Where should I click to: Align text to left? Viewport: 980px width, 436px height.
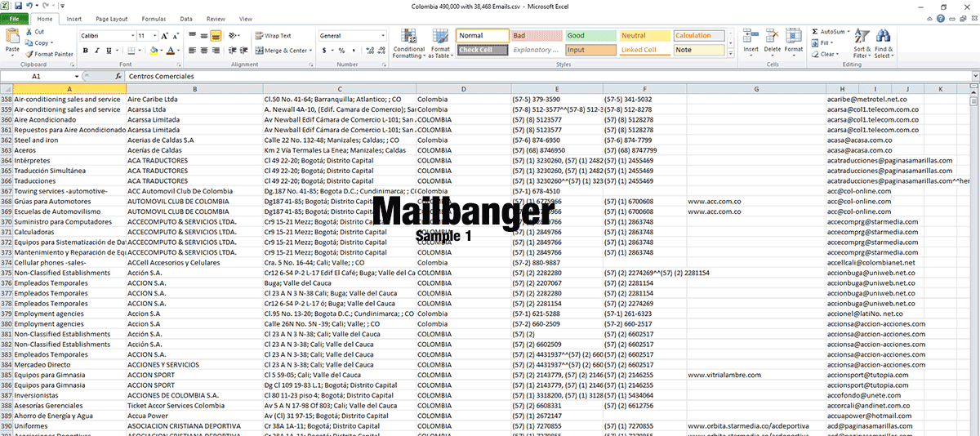(x=194, y=51)
